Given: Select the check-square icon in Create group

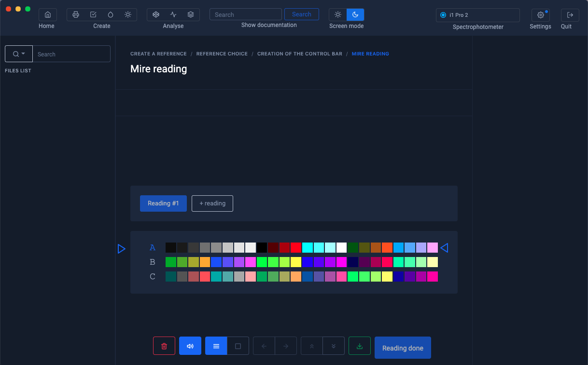Looking at the screenshot, I should click(93, 15).
